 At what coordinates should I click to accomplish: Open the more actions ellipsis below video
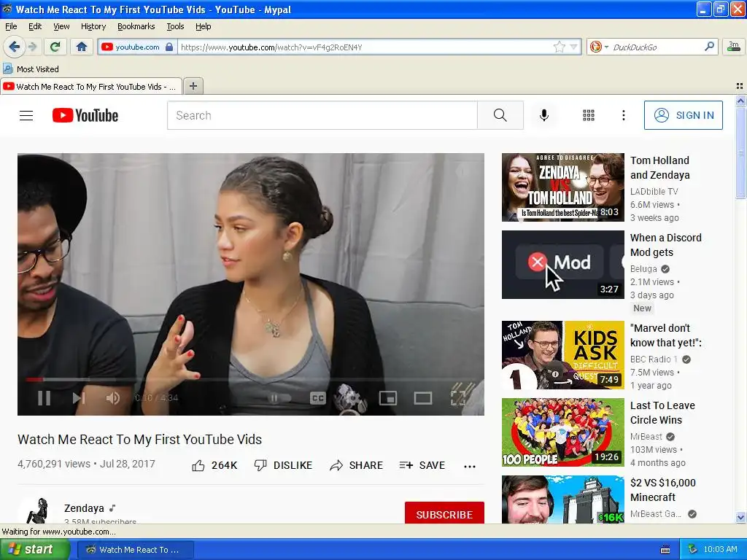tap(470, 466)
